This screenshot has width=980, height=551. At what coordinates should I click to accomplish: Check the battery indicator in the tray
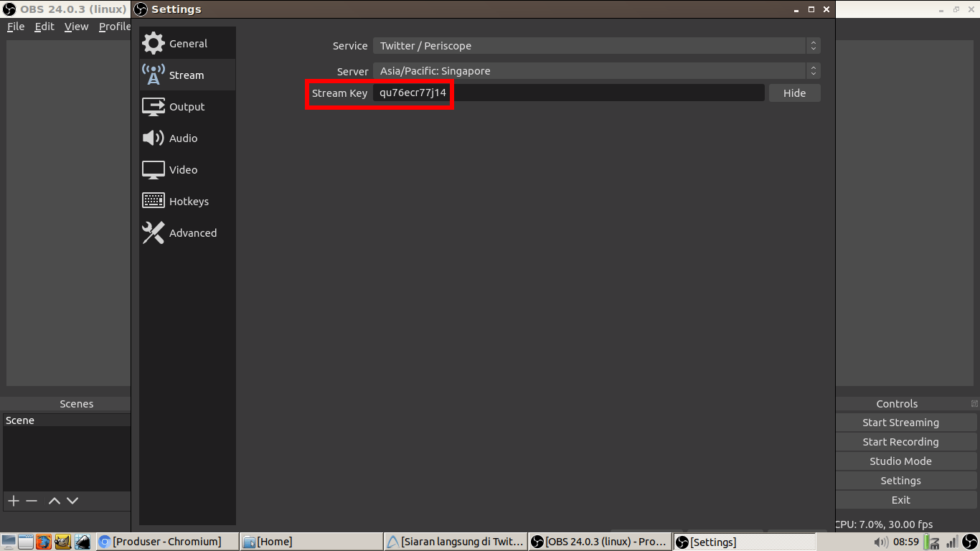pos(933,542)
